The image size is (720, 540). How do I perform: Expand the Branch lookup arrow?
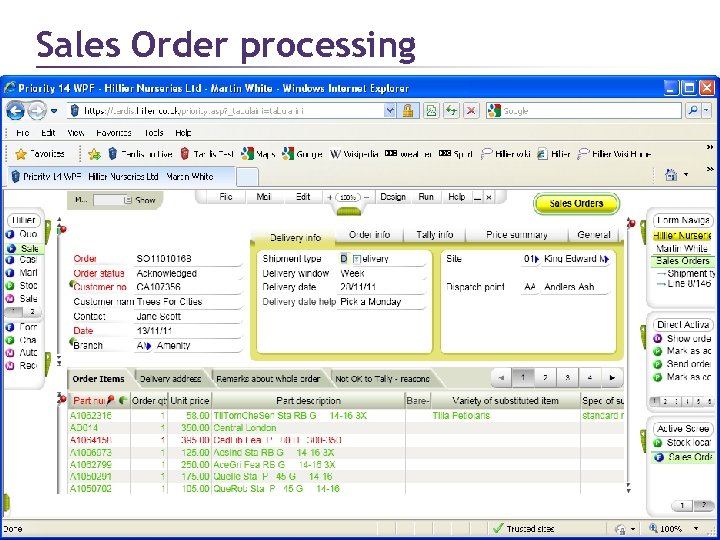[x=147, y=346]
